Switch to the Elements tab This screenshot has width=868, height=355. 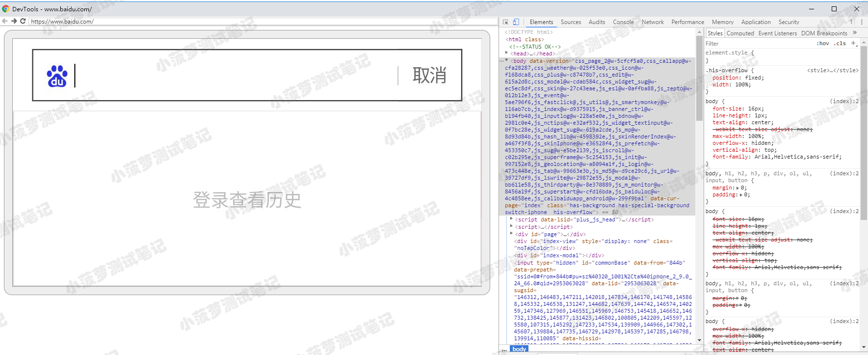541,22
